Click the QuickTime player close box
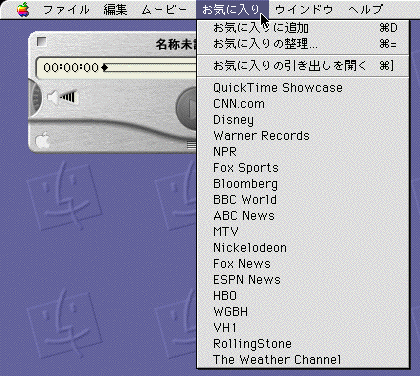 pos(41,42)
